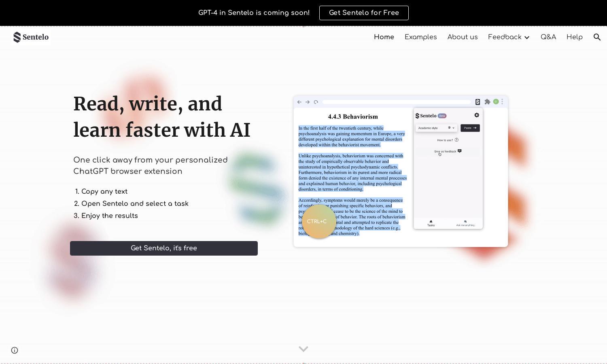Click the 'Read, write, and learn faster' headline

[x=162, y=117]
